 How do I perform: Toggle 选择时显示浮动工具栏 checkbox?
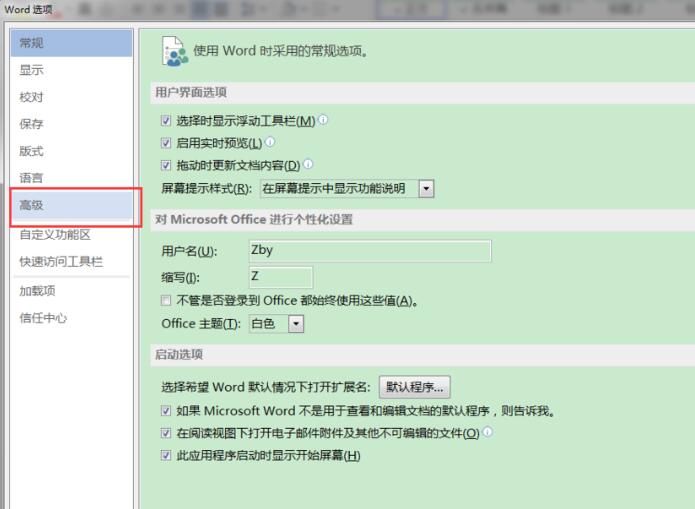(x=166, y=121)
